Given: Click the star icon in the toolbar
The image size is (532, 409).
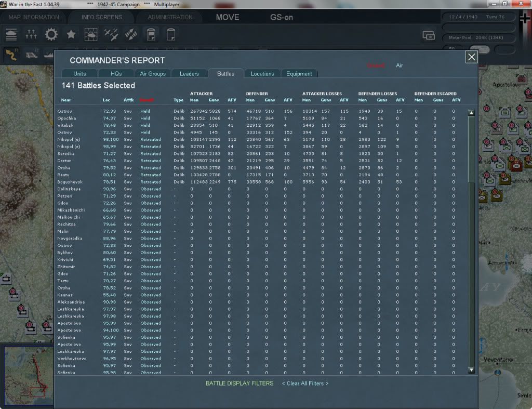Looking at the screenshot, I should (x=71, y=34).
